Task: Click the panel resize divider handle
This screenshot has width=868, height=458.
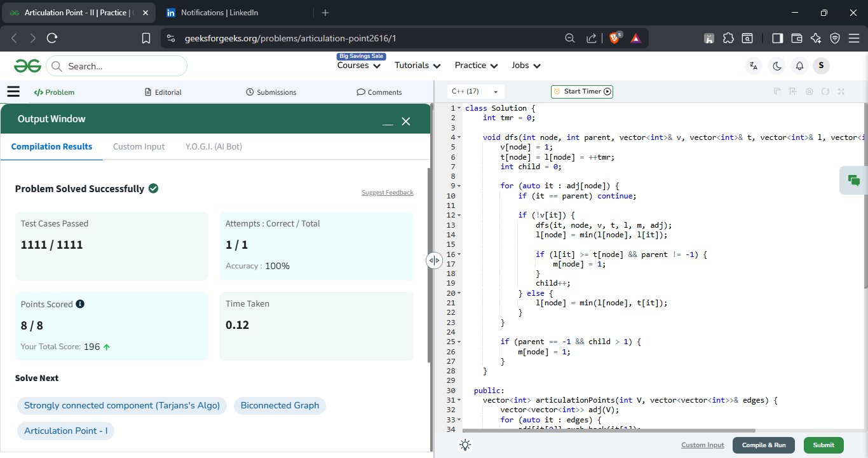Action: pyautogui.click(x=434, y=260)
